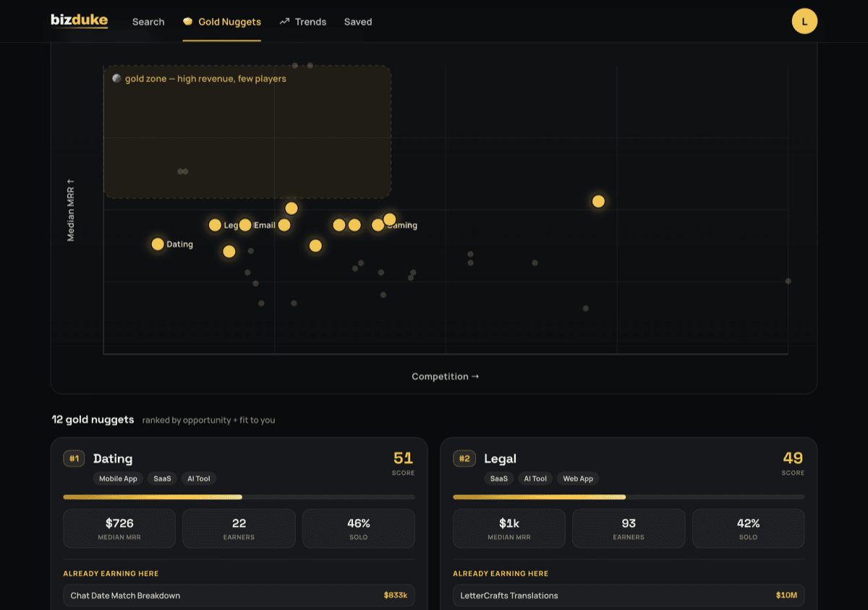The height and width of the screenshot is (610, 868).
Task: Select the Email bubble on the scatter chart
Action: point(245,225)
